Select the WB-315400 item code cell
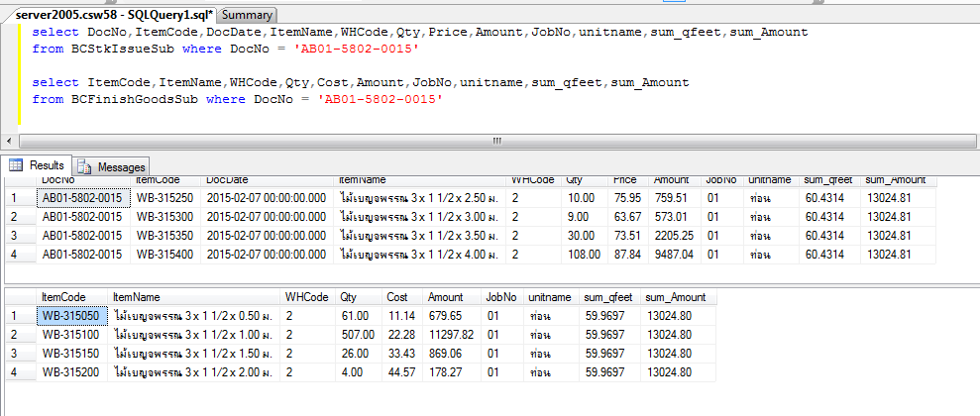This screenshot has height=416, width=980. click(x=165, y=255)
